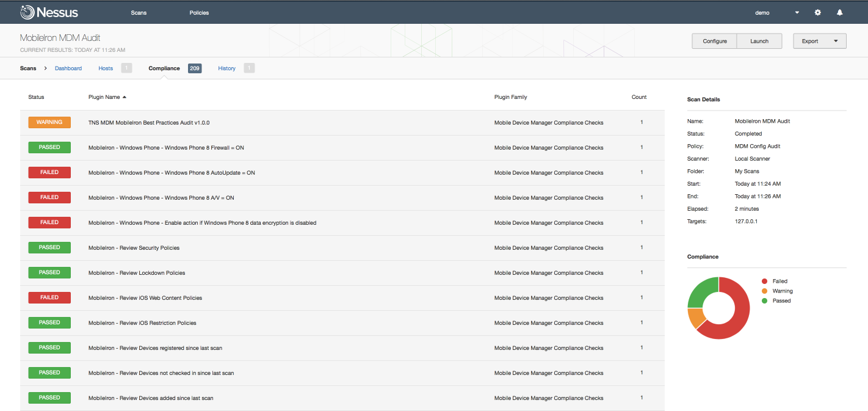Click count 1 for iOS Restriction Policies
This screenshot has width=868, height=411.
(x=642, y=322)
